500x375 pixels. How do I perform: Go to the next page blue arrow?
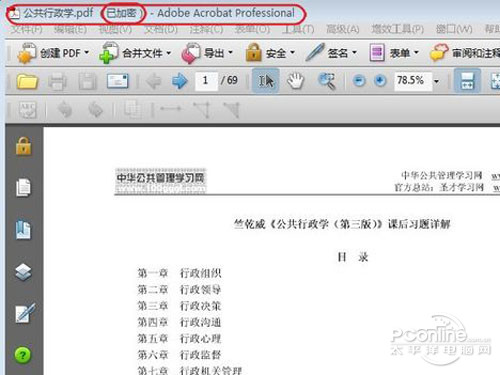coord(180,81)
